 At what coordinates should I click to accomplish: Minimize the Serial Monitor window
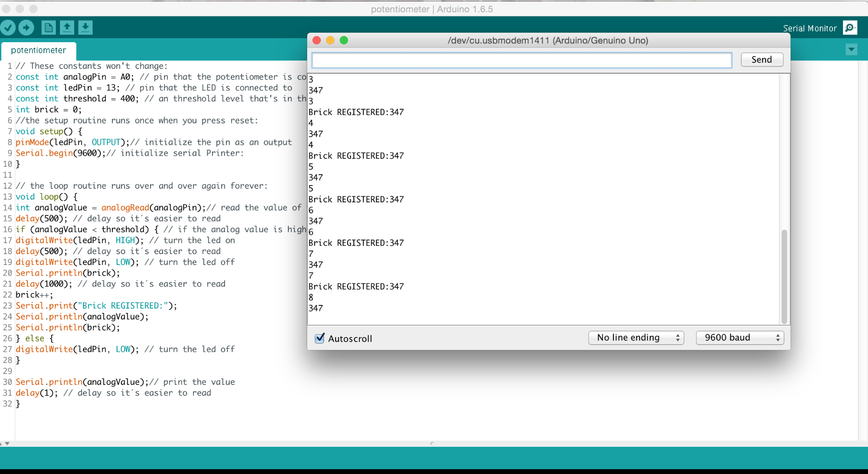tap(330, 40)
